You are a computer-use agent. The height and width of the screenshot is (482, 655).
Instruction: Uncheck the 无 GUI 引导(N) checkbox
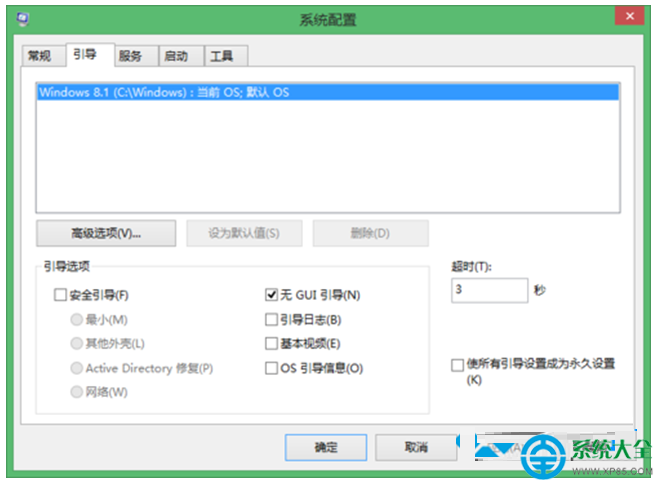pyautogui.click(x=271, y=295)
